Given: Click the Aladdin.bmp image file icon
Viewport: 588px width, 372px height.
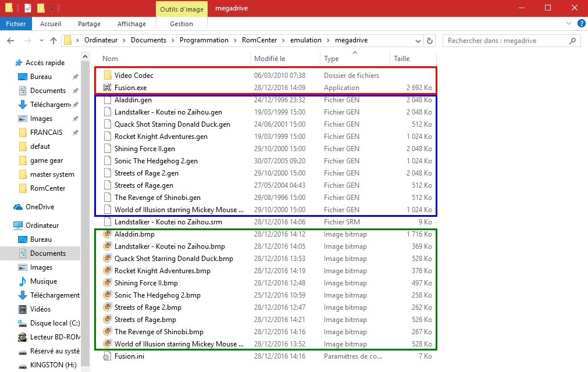Looking at the screenshot, I should [x=107, y=234].
